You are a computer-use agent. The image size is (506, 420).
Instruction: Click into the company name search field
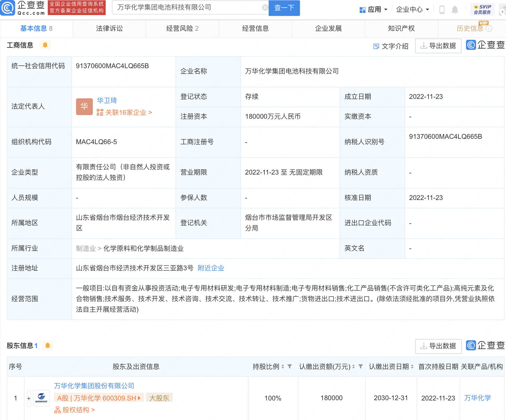187,8
